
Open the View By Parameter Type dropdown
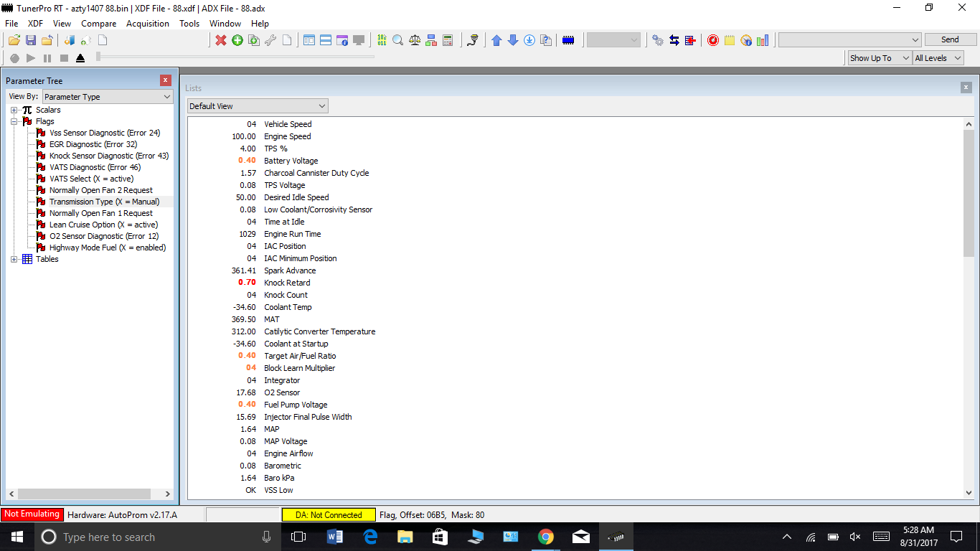point(108,96)
